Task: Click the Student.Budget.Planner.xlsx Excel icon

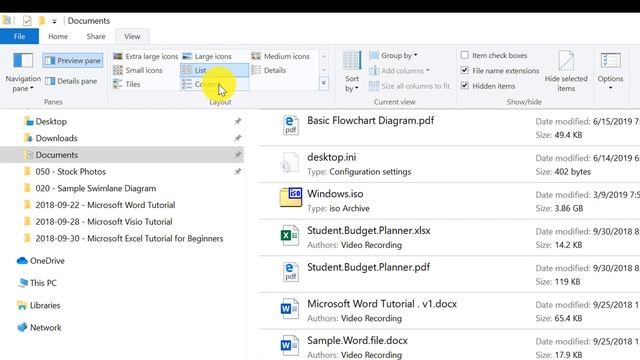Action: pyautogui.click(x=289, y=235)
